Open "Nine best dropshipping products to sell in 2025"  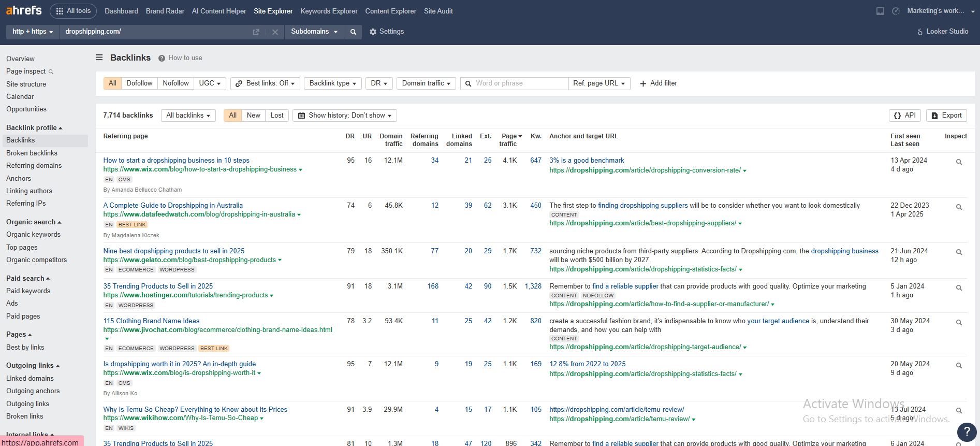click(x=174, y=251)
